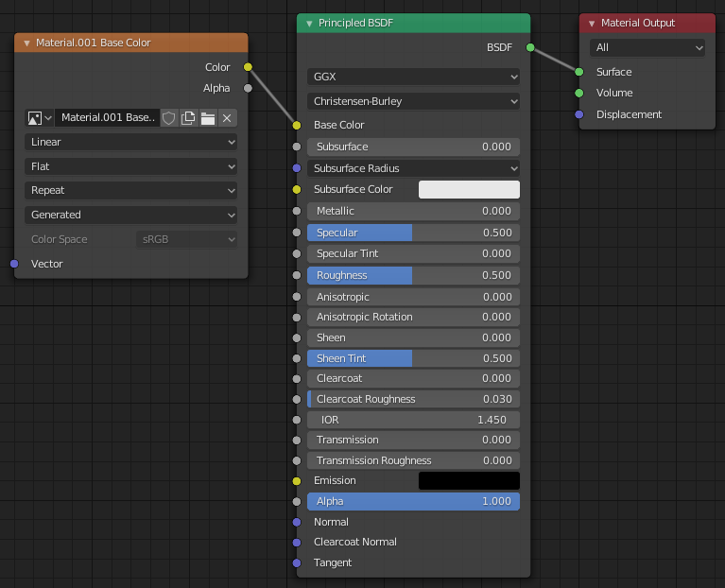Open the Christensen-Burley subsurface method dropdown
The image size is (725, 588).
[413, 101]
